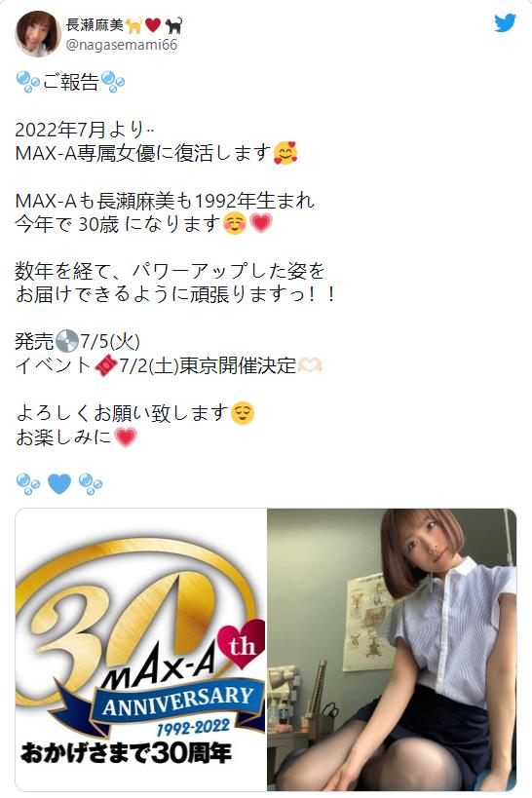Click the relieved face emoji after お願い致します
This screenshot has height=798, width=532.
click(x=242, y=413)
